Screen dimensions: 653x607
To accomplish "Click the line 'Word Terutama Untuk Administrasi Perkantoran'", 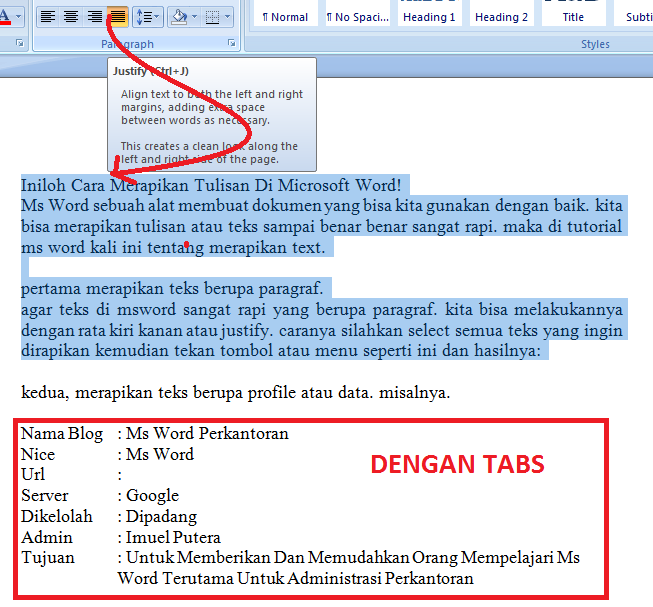I will point(295,578).
